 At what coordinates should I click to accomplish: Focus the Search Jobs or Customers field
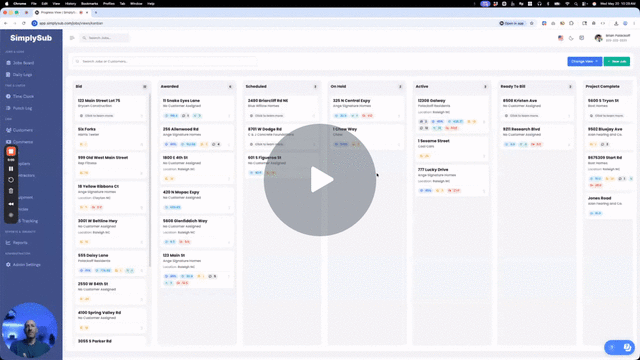pyautogui.click(x=165, y=61)
